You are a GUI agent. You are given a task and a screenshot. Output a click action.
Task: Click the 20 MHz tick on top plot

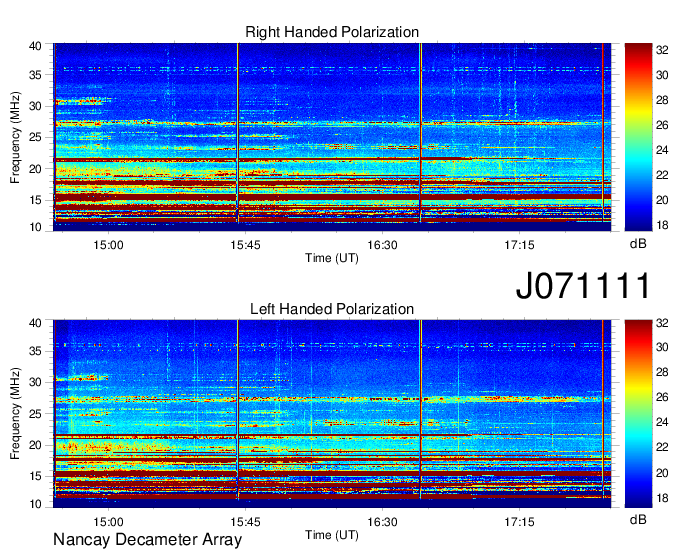36,169
